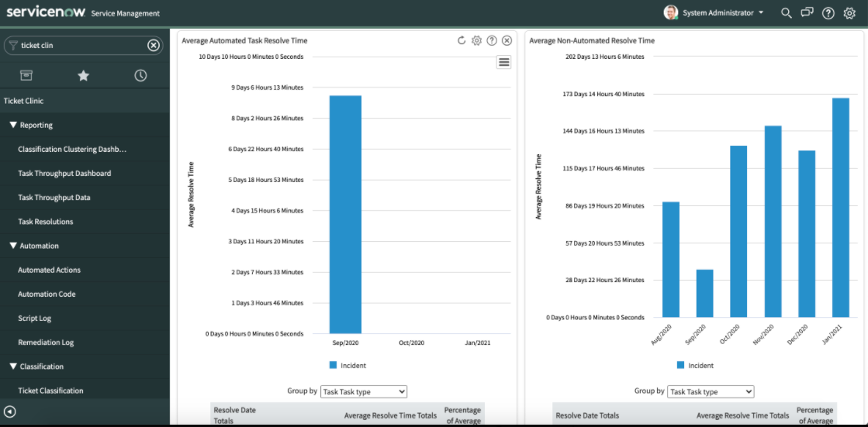Clear the navigation filter text
868x427 pixels.
point(154,45)
